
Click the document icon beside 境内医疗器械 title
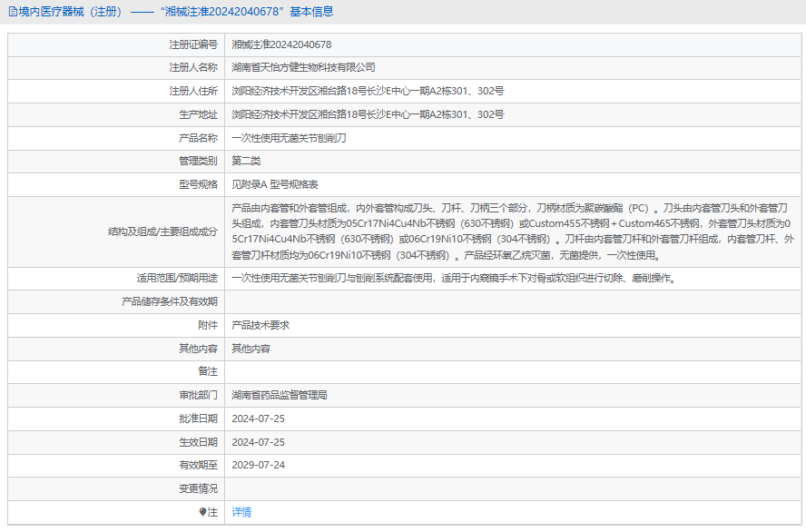[13, 11]
